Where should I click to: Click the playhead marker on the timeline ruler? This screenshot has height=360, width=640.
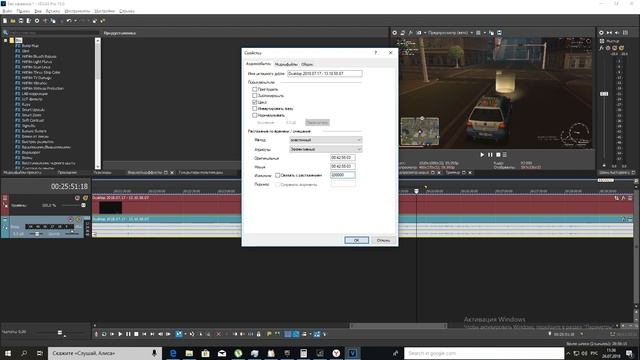416,191
